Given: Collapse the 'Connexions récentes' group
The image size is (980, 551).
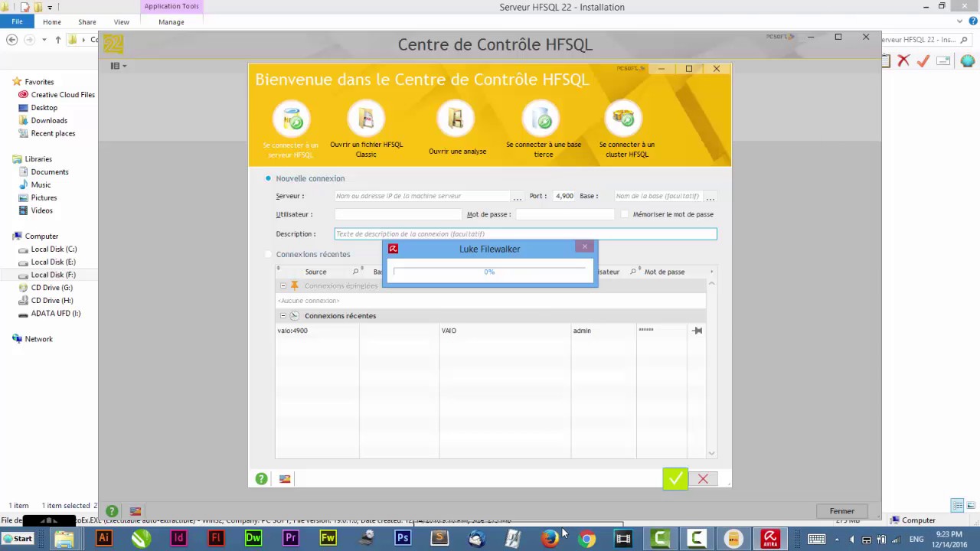Looking at the screenshot, I should point(283,315).
